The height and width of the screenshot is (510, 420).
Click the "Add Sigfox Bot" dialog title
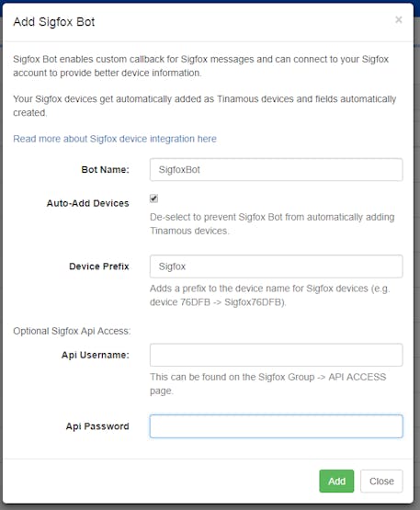click(54, 22)
